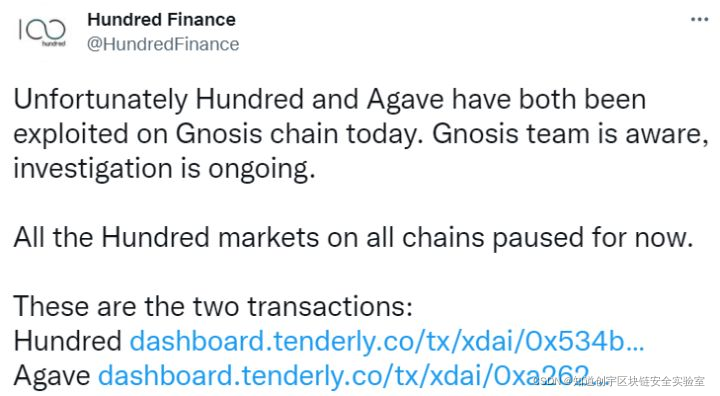Open the three-dot more options menu
Screen dimensions: 720x396
click(x=699, y=20)
